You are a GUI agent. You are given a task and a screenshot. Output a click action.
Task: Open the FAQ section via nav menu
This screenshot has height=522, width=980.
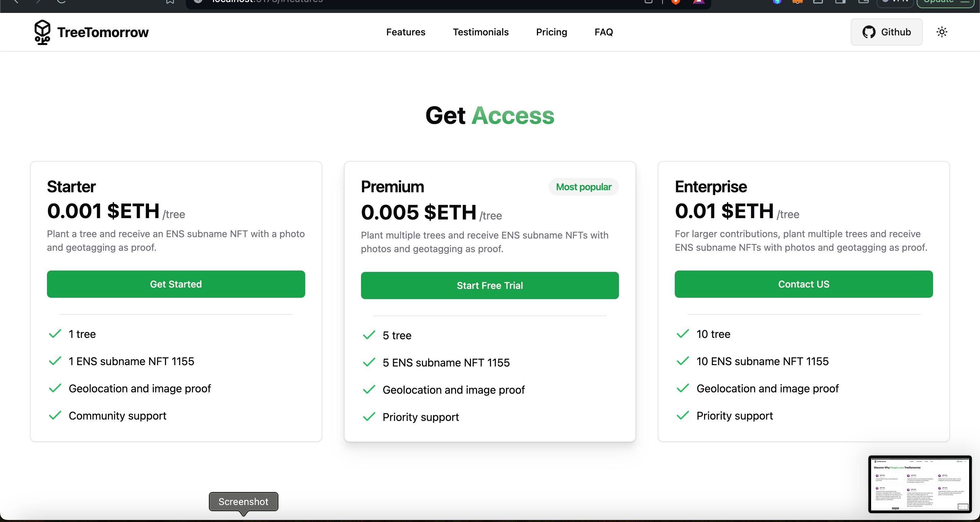click(603, 32)
